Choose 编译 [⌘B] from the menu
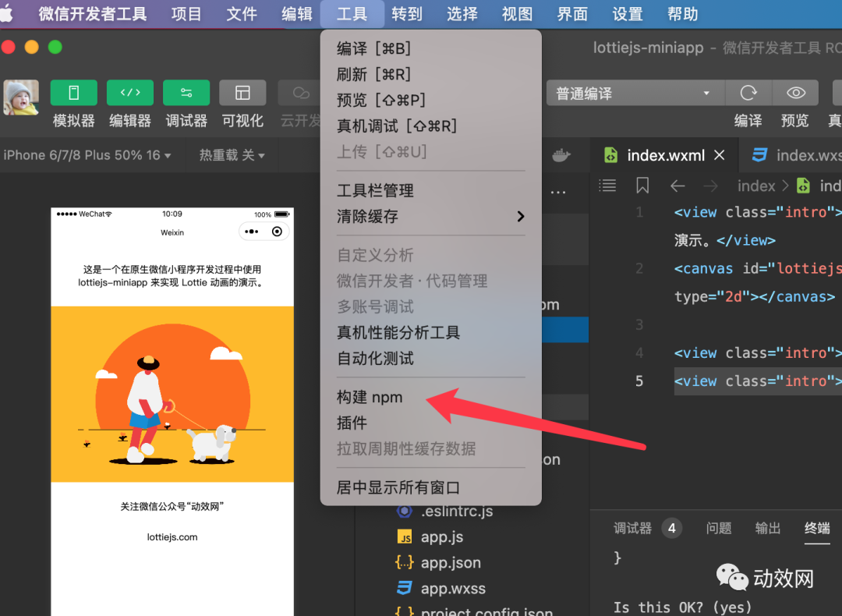Image resolution: width=842 pixels, height=616 pixels. point(430,48)
